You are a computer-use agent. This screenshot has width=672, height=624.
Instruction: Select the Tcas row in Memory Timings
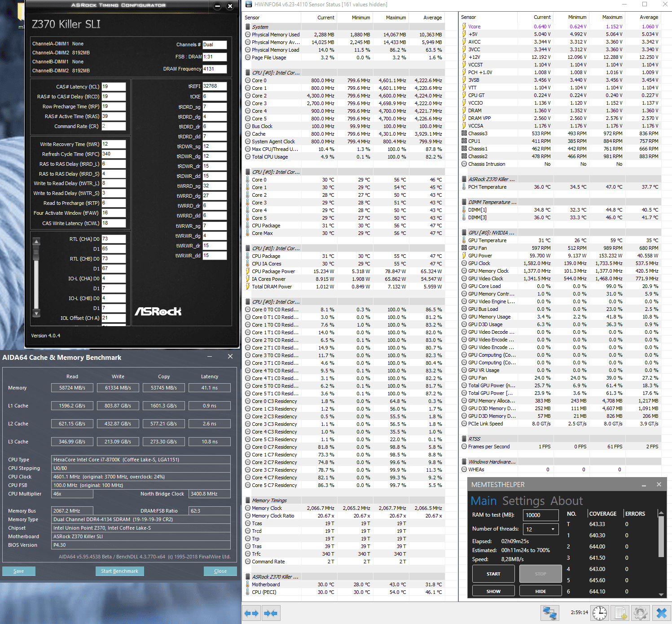pyautogui.click(x=344, y=523)
